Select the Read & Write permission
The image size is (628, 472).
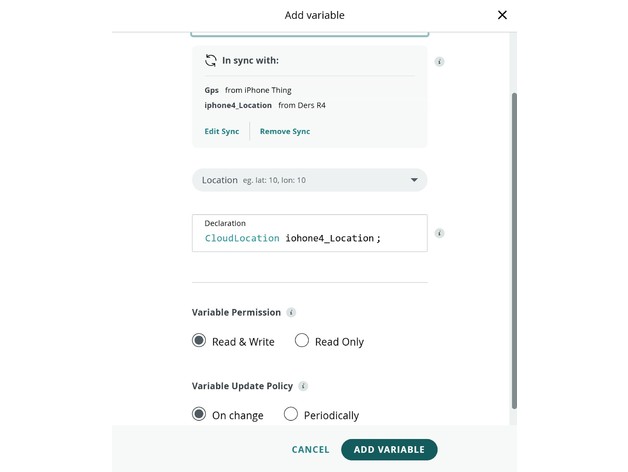199,341
